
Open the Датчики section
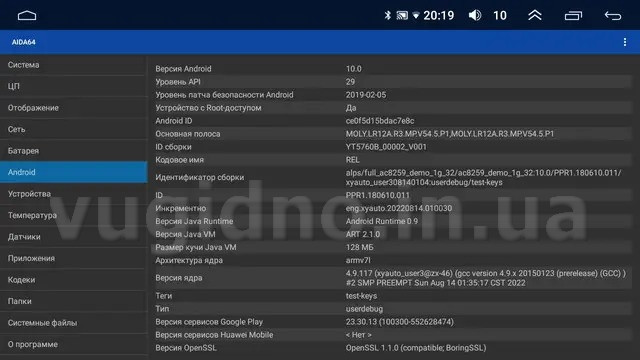74,237
